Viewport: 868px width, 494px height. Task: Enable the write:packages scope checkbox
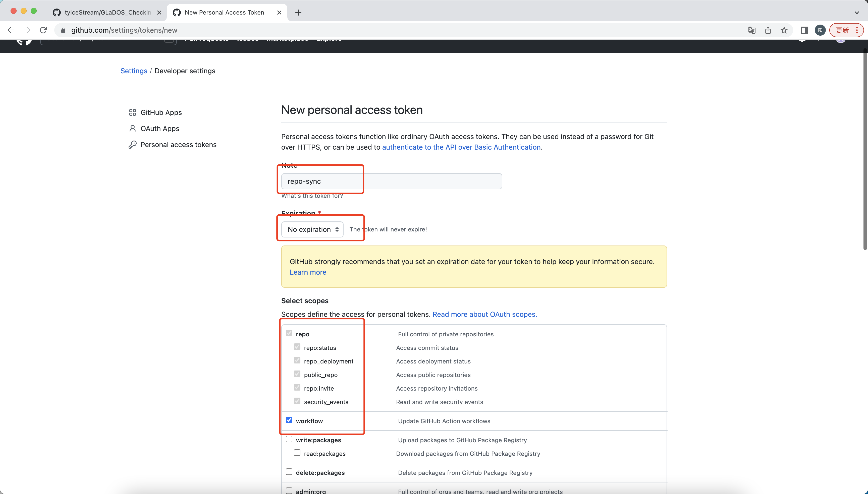pos(289,439)
